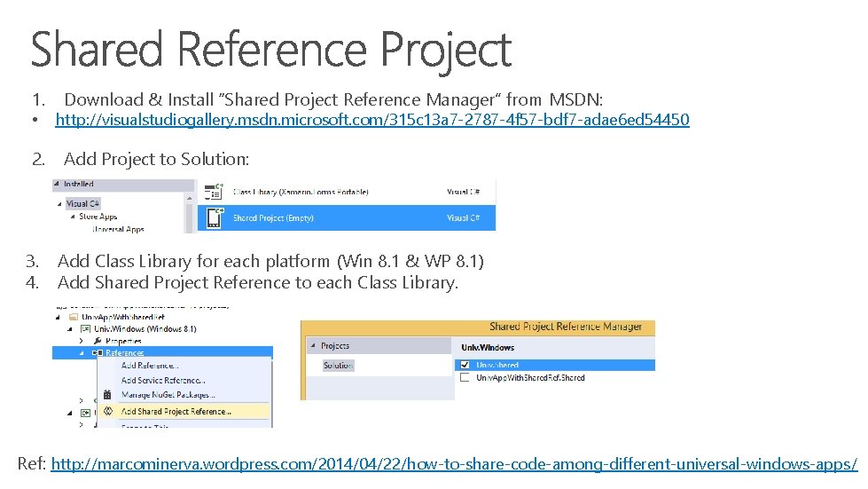Click the Class Library template icon
The height and width of the screenshot is (489, 868).
214,192
